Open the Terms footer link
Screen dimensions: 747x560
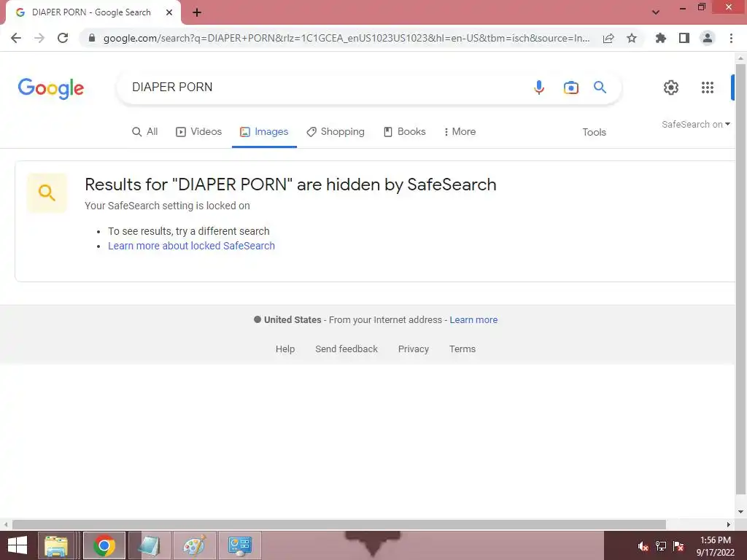(x=462, y=349)
